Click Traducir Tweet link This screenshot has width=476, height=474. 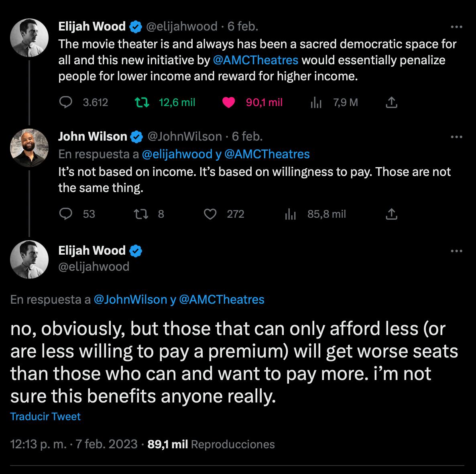45,416
